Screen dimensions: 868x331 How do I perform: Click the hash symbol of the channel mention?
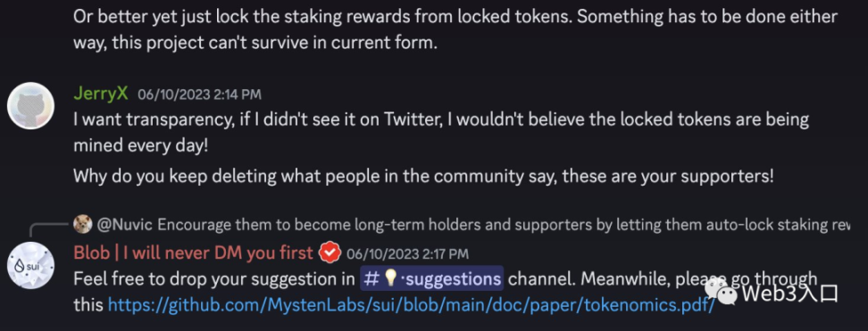coord(372,277)
